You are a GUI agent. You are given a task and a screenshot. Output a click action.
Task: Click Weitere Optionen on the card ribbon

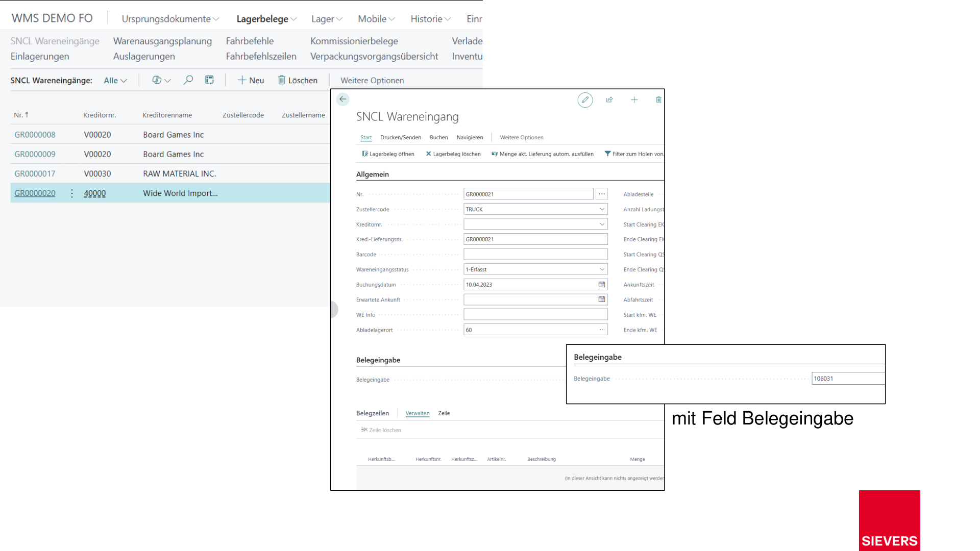(x=522, y=137)
